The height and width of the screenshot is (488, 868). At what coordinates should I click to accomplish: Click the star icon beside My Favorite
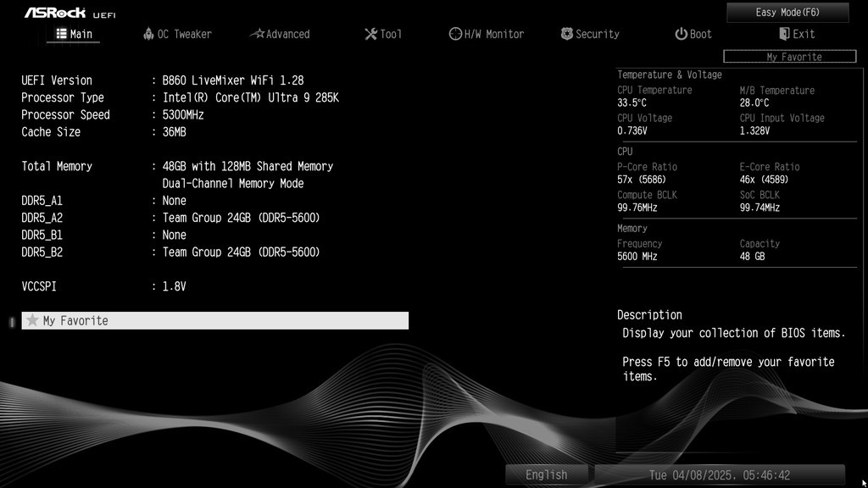point(33,320)
